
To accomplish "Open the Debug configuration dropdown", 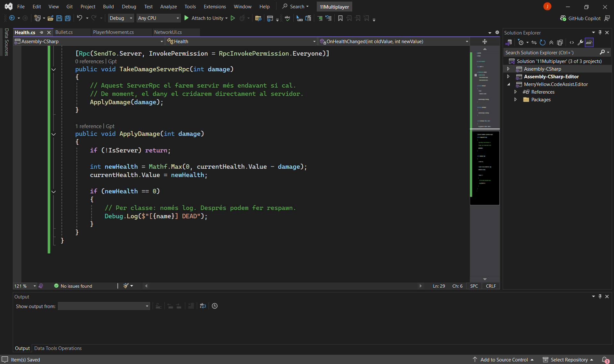I will click(x=121, y=18).
